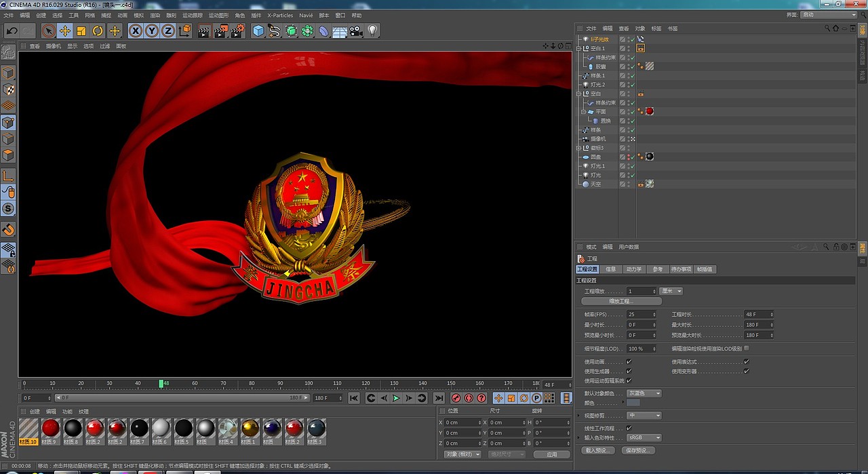Select red material 材质.9 thumbnail
Viewport: 868px width, 474px height.
pyautogui.click(x=51, y=428)
